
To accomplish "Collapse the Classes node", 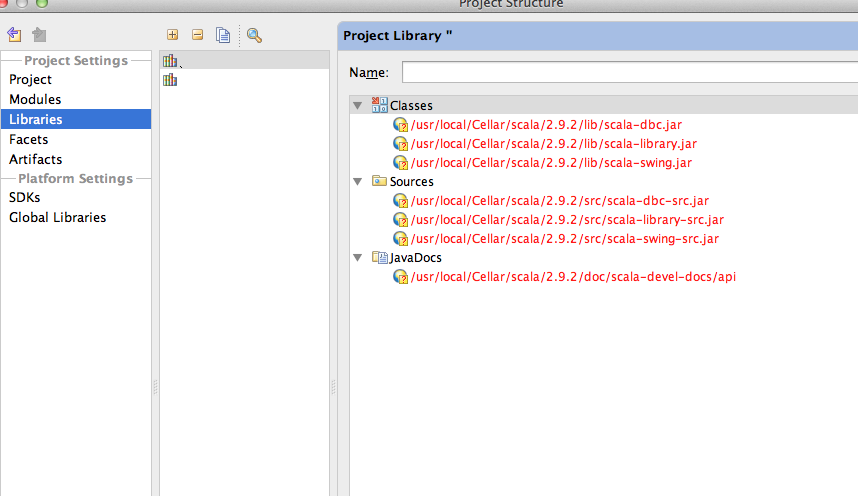I will pos(358,105).
